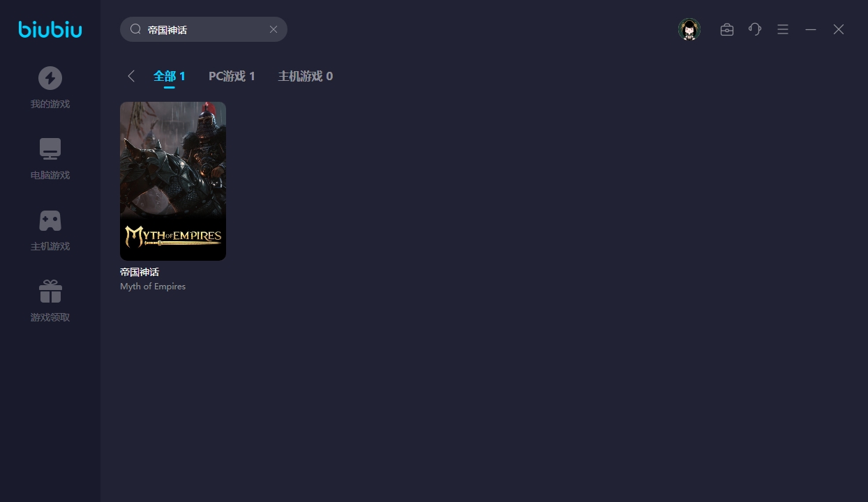Click the search magnifier icon
868x502 pixels.
pyautogui.click(x=135, y=29)
